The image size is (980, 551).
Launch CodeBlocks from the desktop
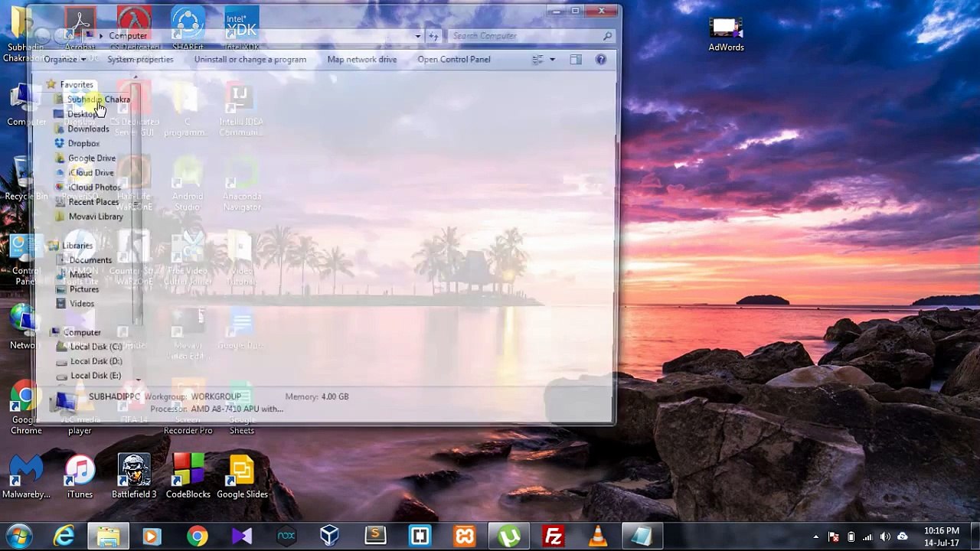tap(188, 473)
